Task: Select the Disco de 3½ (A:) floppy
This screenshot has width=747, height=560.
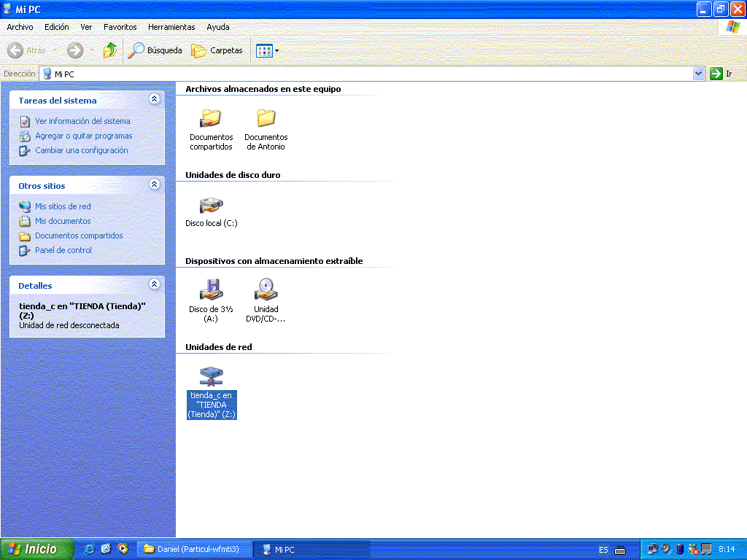Action: click(211, 300)
